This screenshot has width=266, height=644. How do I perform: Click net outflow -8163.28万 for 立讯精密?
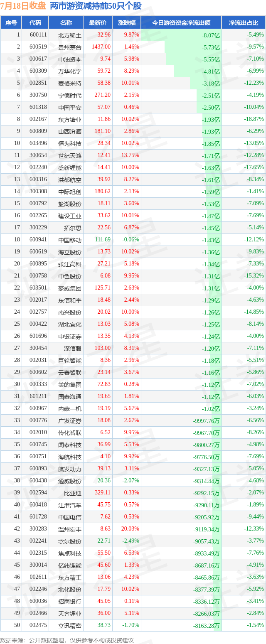pyautogui.click(x=207, y=626)
